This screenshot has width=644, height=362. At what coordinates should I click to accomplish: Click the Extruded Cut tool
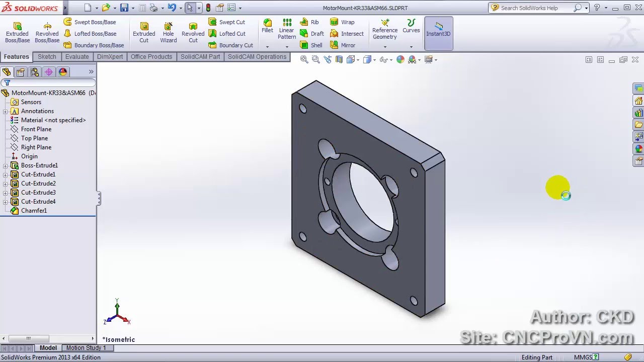144,33
